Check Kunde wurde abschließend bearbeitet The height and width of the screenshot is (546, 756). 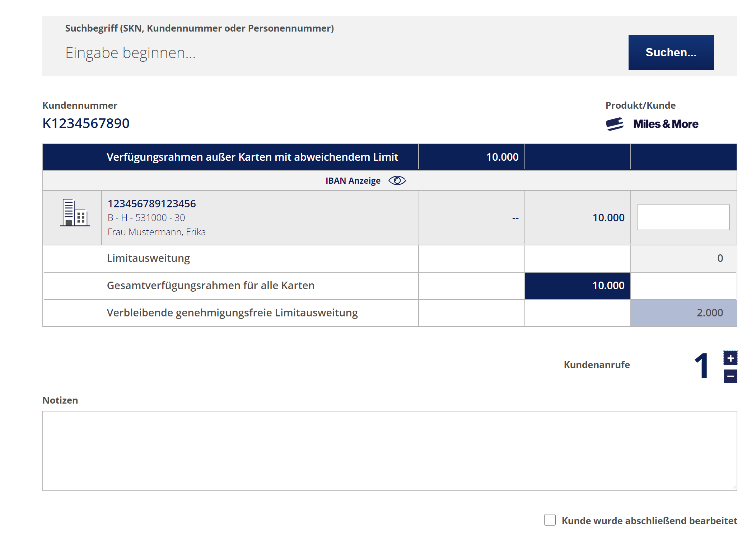pos(550,520)
